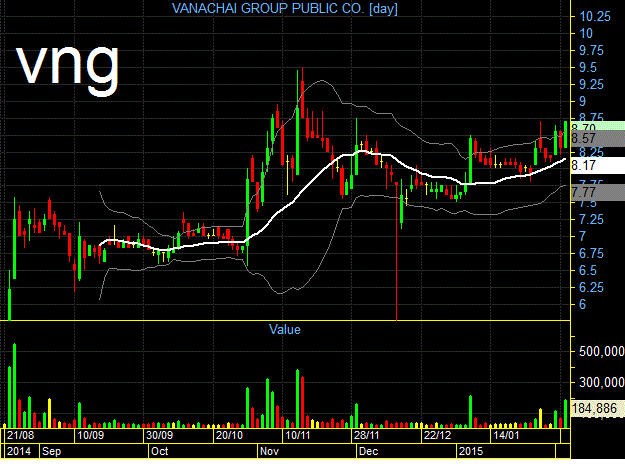Click the 6.25 price level label
The image size is (625, 466).
coord(592,287)
